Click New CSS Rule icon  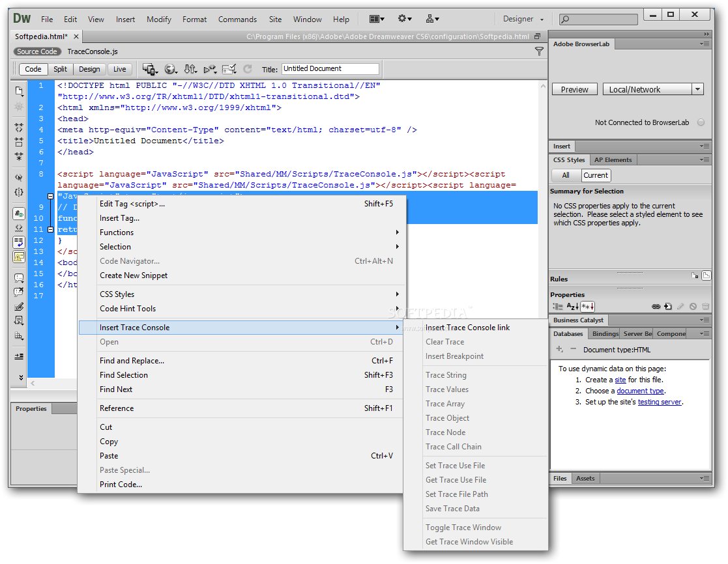tap(668, 306)
